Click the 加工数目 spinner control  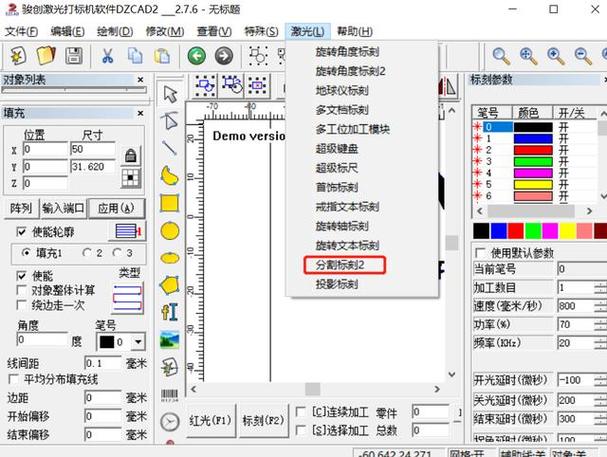point(600,288)
